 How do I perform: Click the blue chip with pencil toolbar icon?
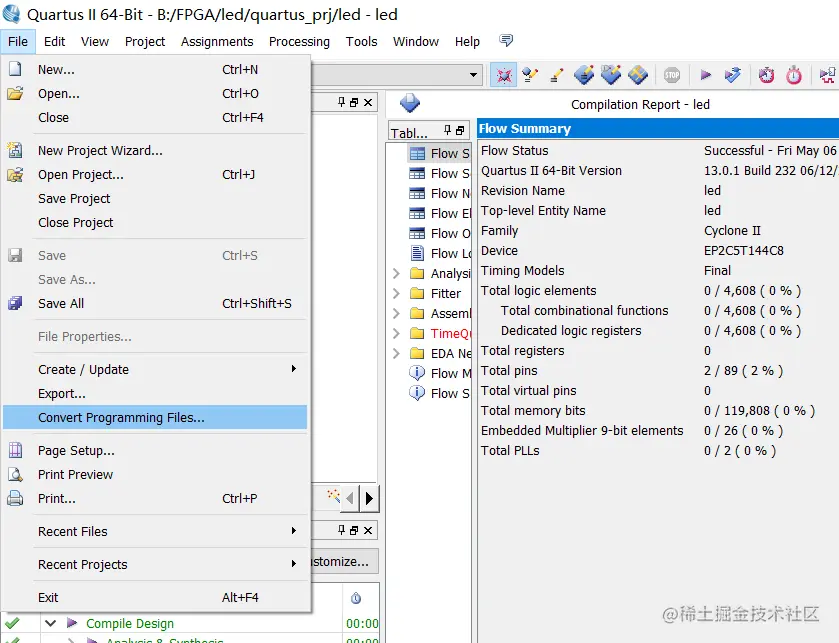point(584,75)
